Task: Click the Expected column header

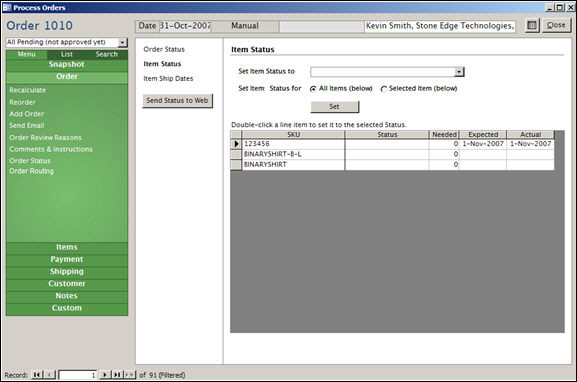Action: (483, 135)
